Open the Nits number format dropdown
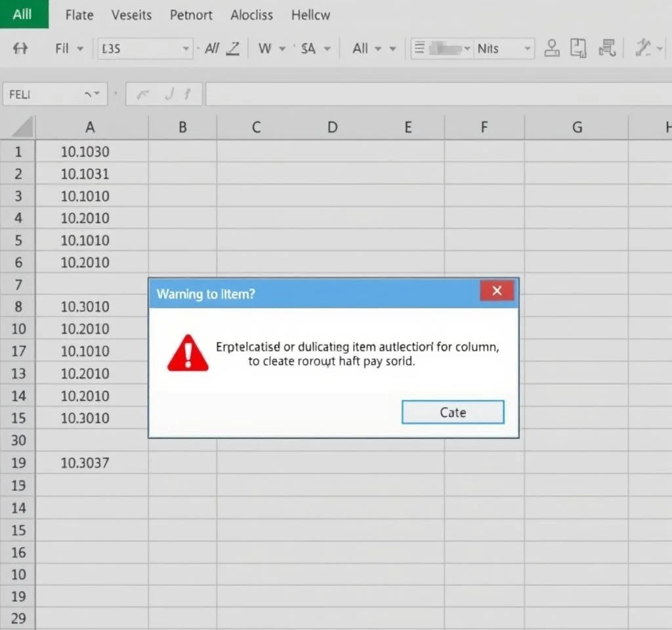The image size is (672, 630). click(x=529, y=48)
